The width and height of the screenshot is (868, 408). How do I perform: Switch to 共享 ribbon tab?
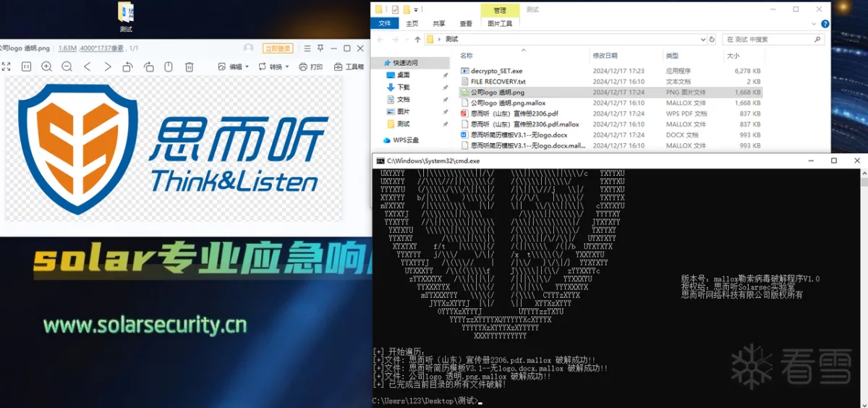pos(439,23)
